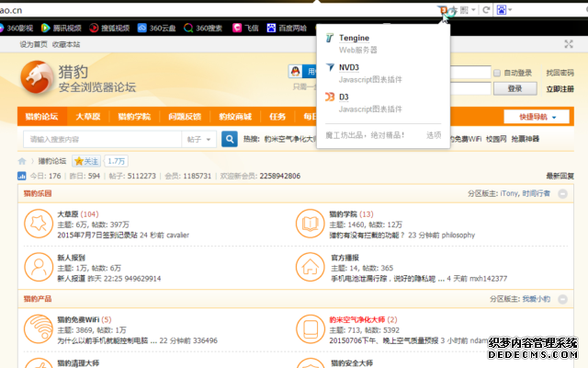The height and width of the screenshot is (368, 588).
Task: Click the 关注 star button
Action: point(86,162)
